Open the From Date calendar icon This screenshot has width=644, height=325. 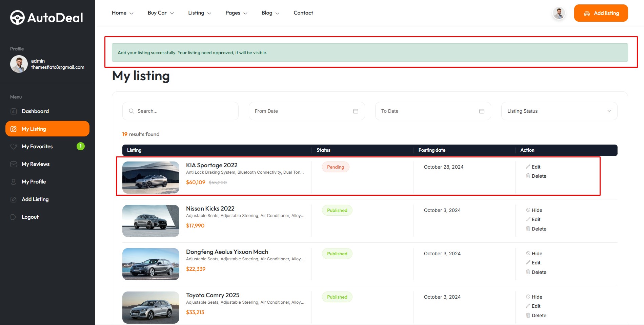356,111
